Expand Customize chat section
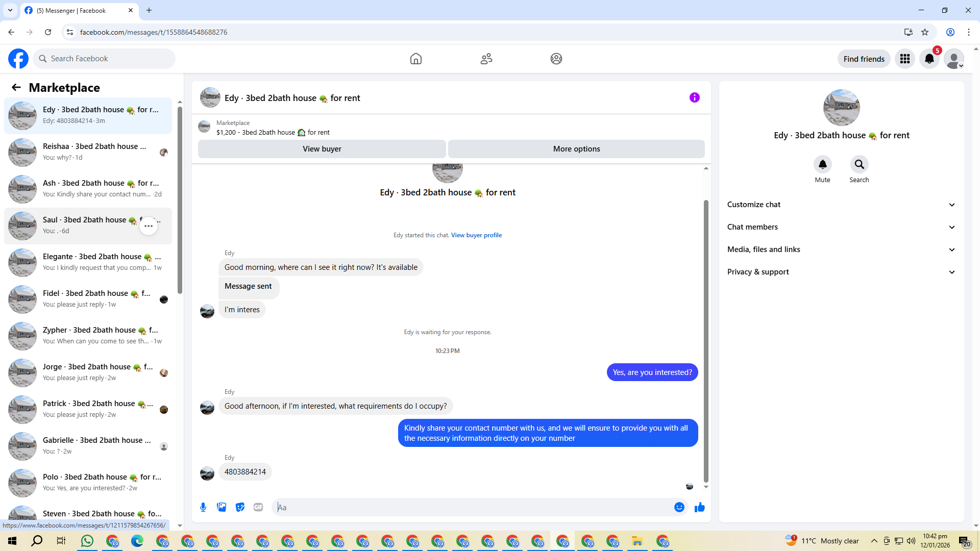980x551 pixels. (841, 205)
